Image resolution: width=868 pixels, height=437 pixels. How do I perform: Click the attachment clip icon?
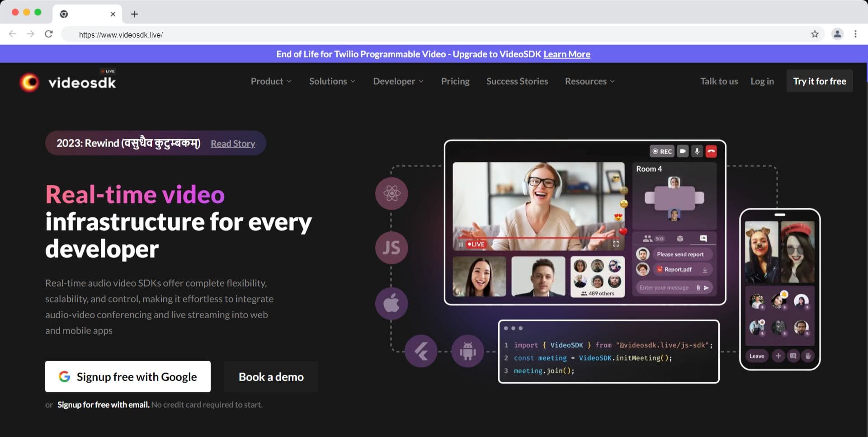pyautogui.click(x=698, y=287)
